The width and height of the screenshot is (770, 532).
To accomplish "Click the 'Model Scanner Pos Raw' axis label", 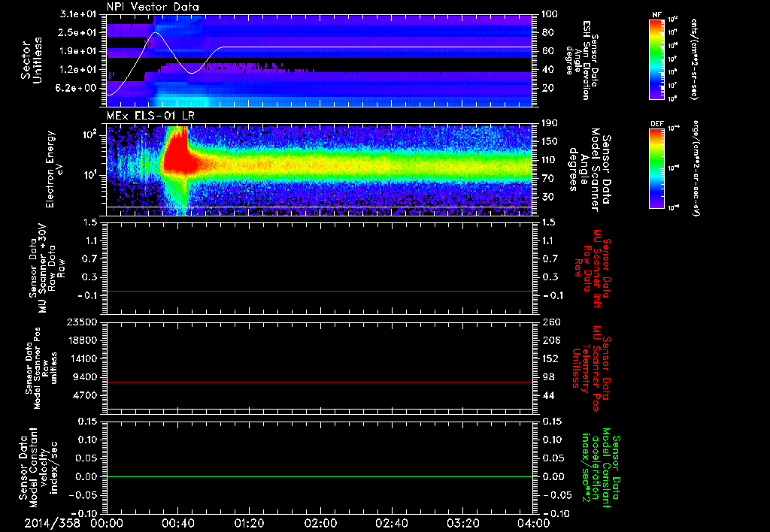I will [41, 368].
